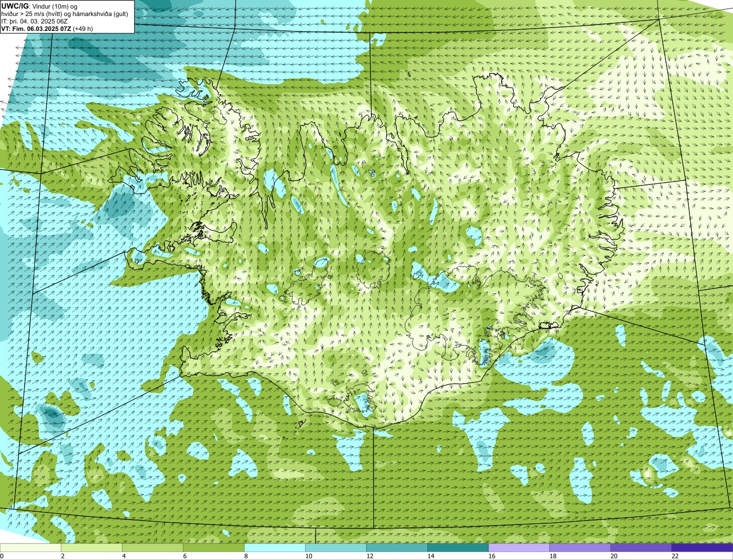Click the 8–10 m/s pale cyan legend swatch
Viewport: 733px width, 560px height.
[275, 547]
